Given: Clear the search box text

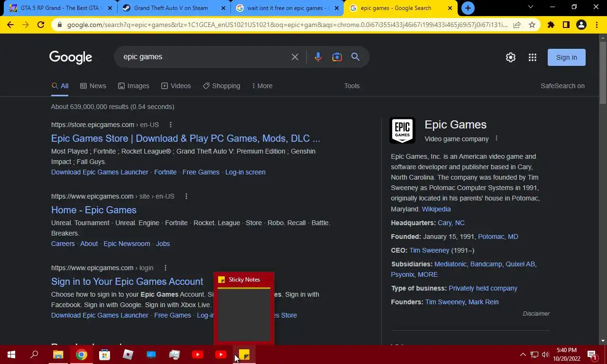Looking at the screenshot, I should coord(295,57).
